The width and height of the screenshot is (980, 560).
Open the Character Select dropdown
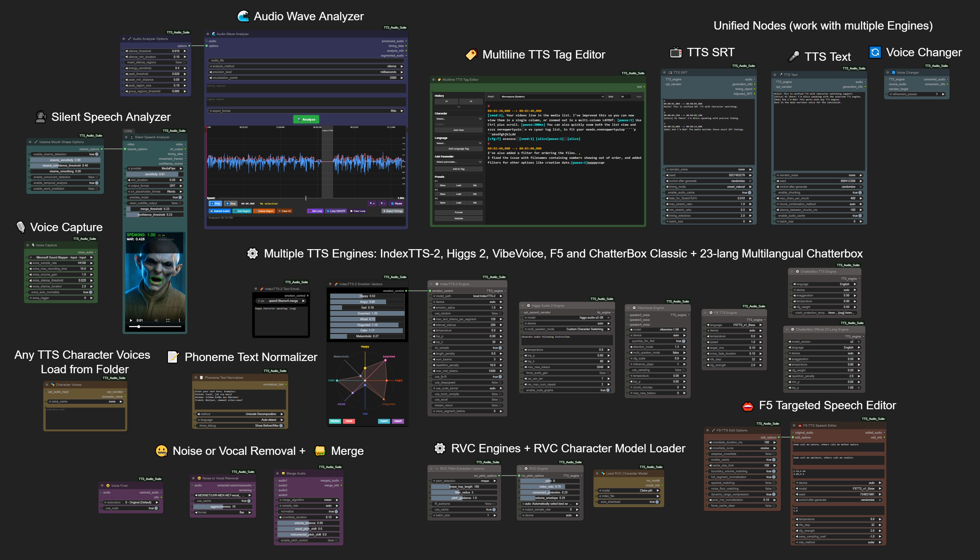[x=458, y=119]
